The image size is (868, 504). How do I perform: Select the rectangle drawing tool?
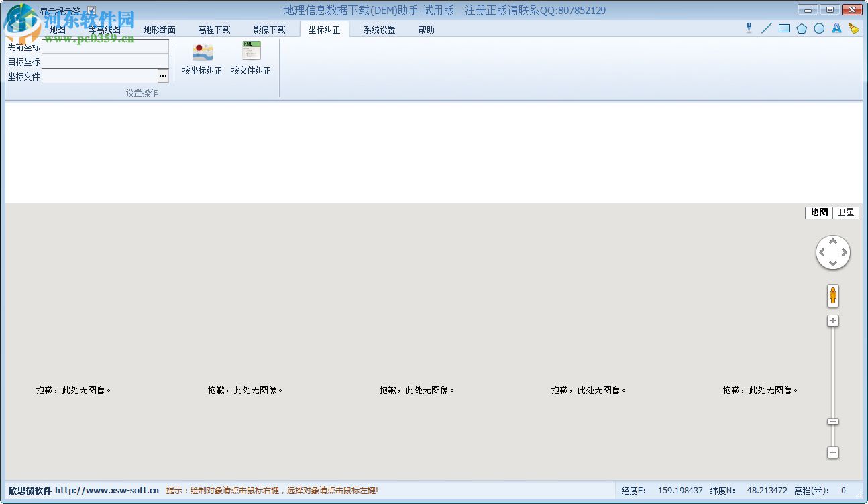point(784,28)
